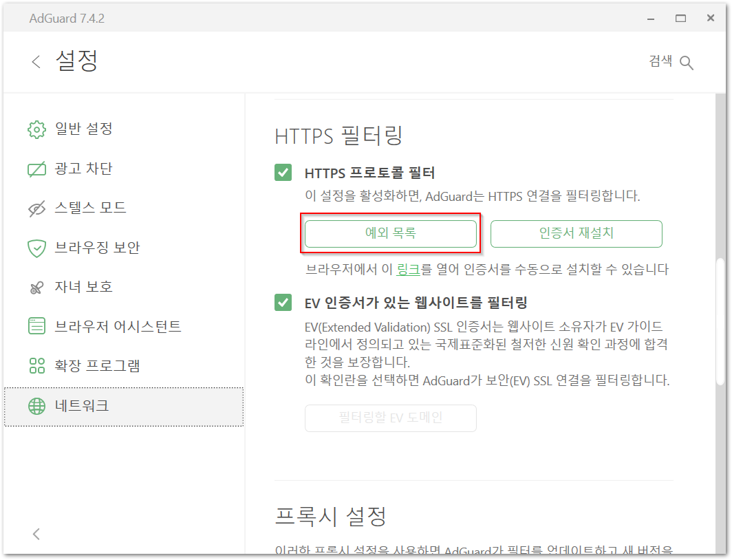732x560 pixels.
Task: Minimize the AdGuard window
Action: [651, 18]
